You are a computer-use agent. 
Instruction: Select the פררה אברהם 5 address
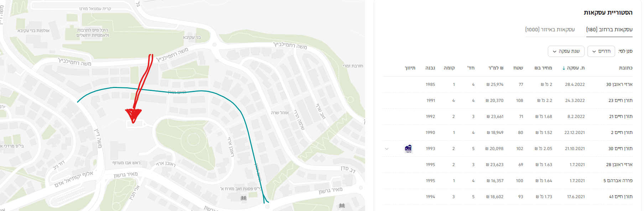click(x=618, y=181)
